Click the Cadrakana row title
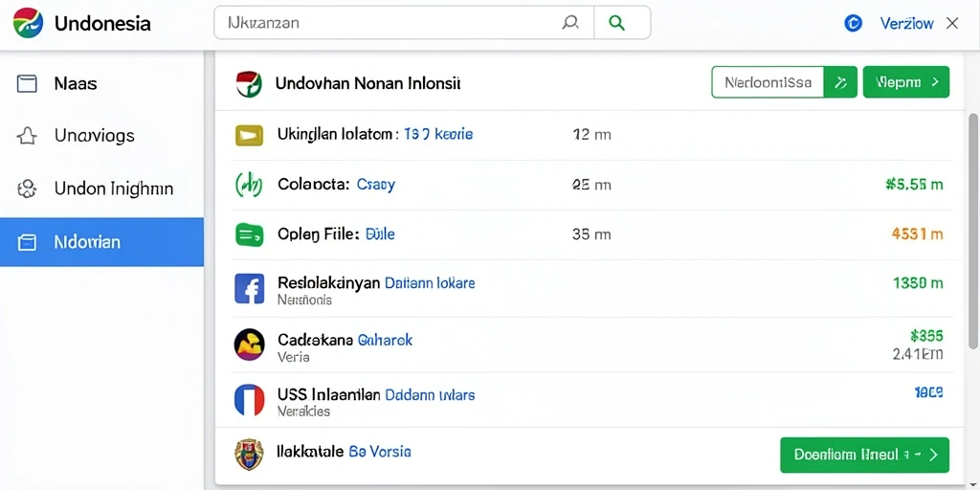980x490 pixels. [314, 340]
